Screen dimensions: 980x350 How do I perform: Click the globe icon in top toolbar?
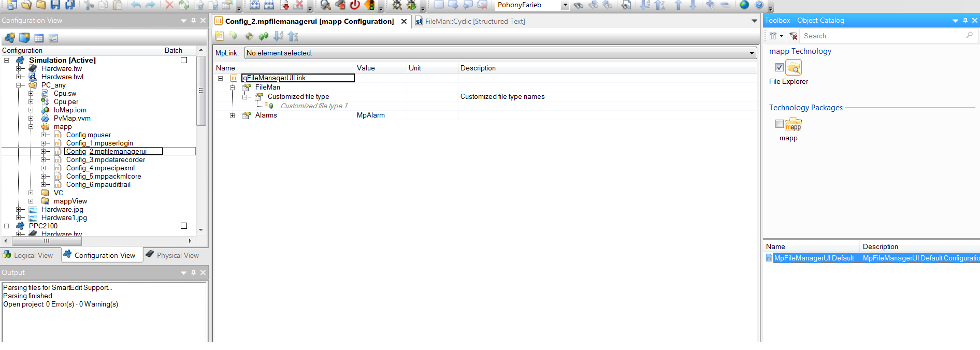tap(744, 5)
